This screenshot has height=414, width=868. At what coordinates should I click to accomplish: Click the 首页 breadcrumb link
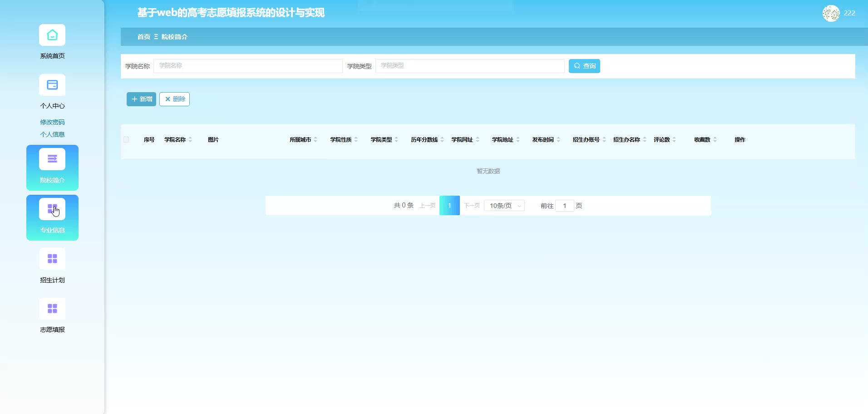143,37
